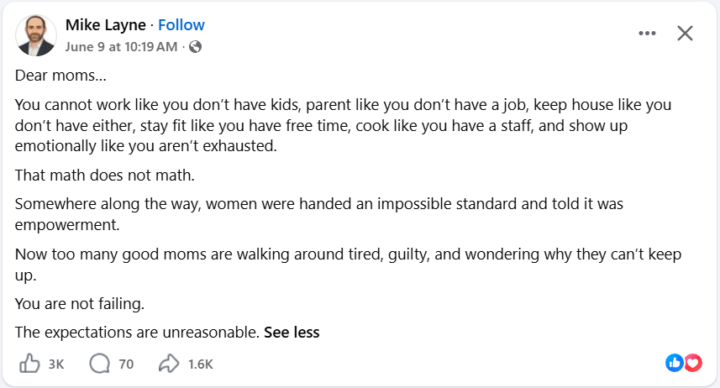Click the red heart reaction emoji
Screen dimensions: 720x388
pos(693,363)
